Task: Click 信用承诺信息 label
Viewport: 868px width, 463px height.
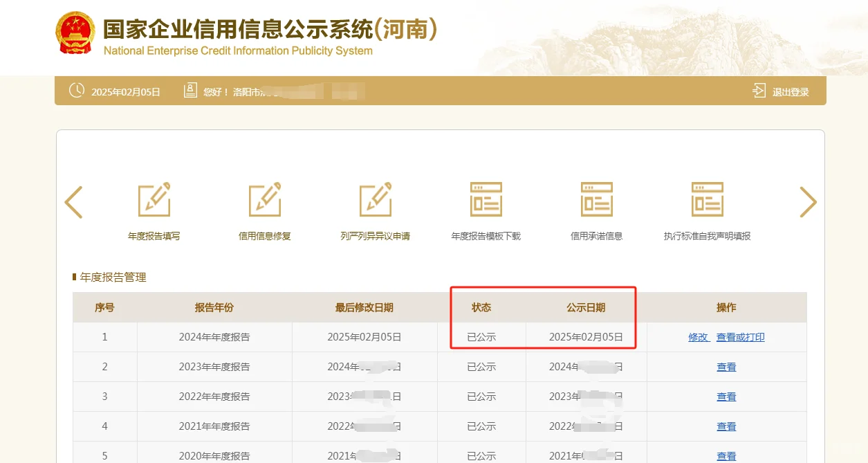Action: click(x=597, y=236)
